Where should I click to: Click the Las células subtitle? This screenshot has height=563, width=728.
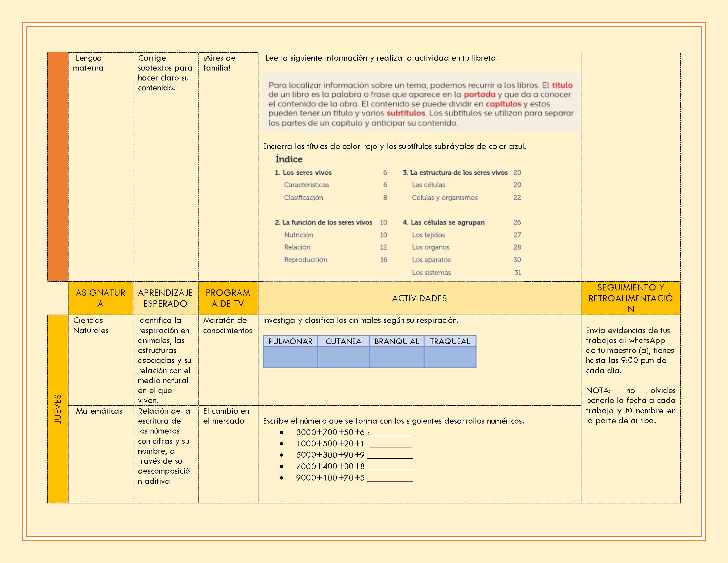428,185
